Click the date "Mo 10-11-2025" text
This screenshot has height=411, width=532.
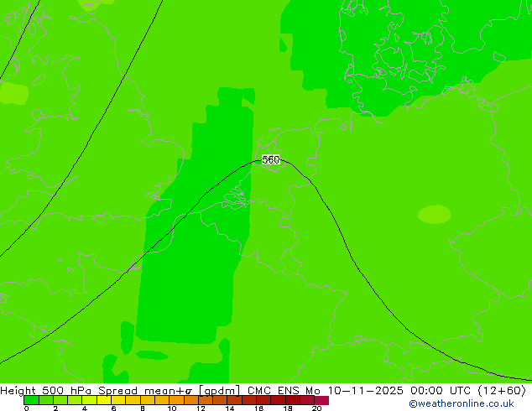click(x=354, y=391)
